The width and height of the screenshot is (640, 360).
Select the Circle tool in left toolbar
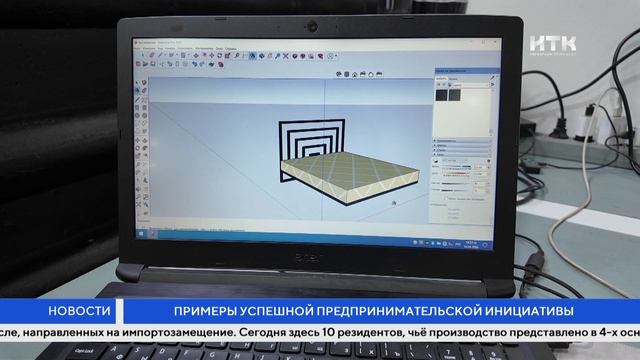pos(137,116)
